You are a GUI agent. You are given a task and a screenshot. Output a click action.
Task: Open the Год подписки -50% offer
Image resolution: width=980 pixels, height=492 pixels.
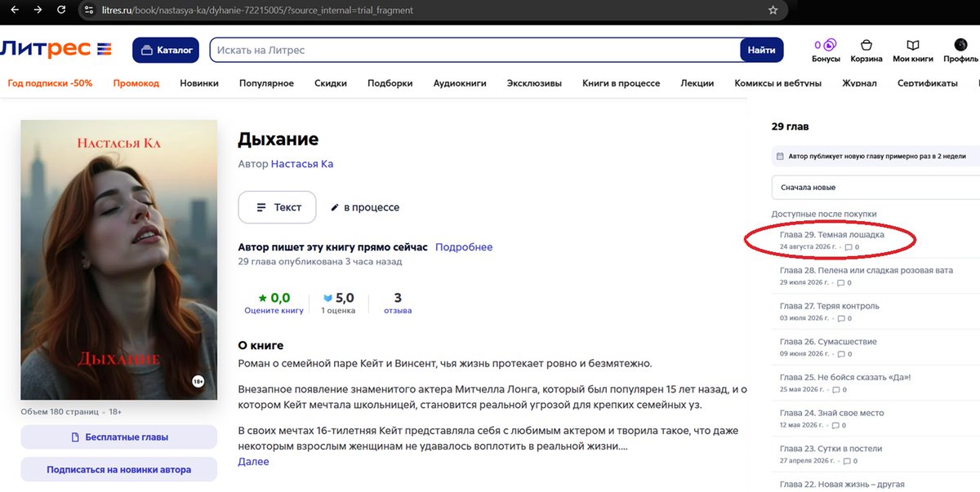click(50, 83)
